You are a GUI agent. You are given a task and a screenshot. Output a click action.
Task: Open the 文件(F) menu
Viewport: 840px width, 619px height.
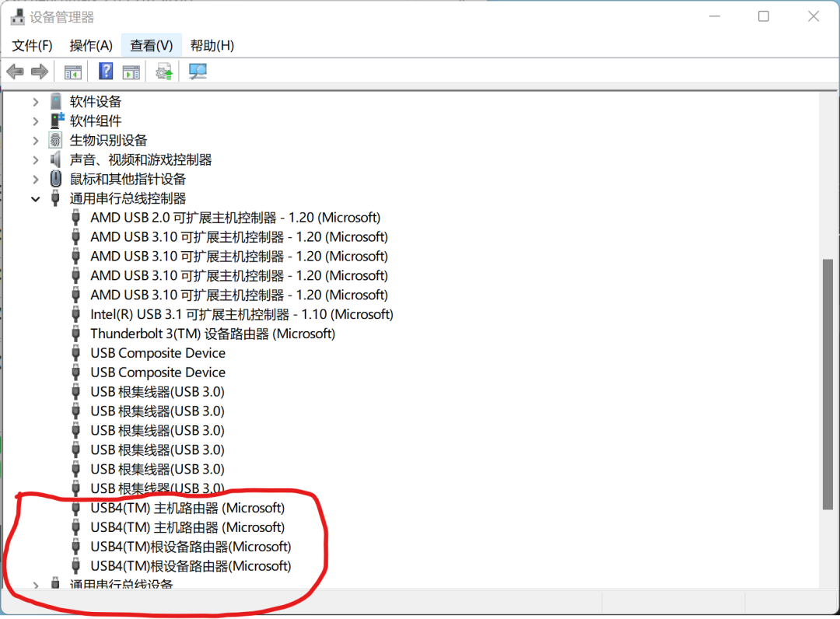pos(32,46)
